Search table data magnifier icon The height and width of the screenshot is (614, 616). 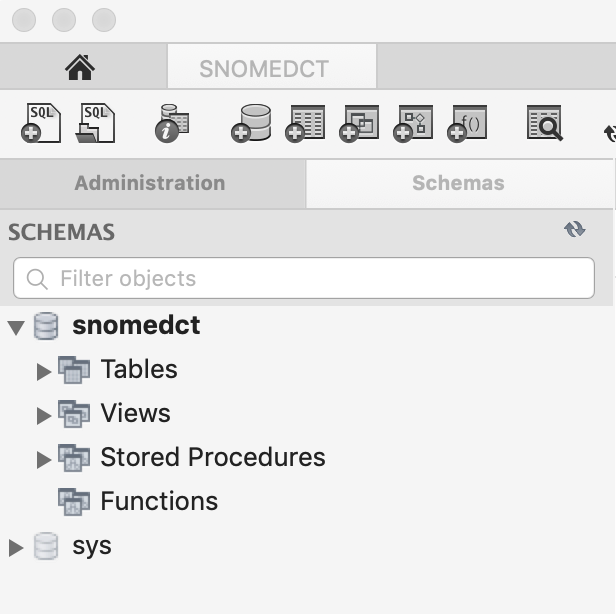point(545,123)
